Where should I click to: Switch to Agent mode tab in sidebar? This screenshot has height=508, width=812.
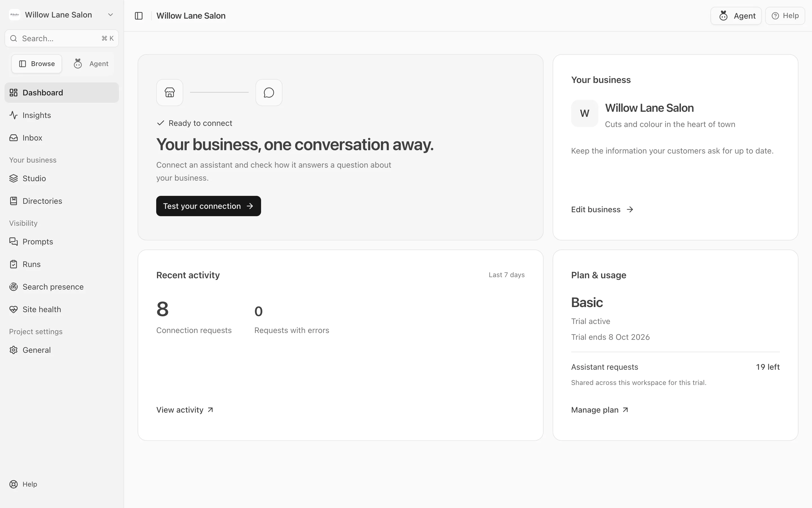pyautogui.click(x=91, y=64)
